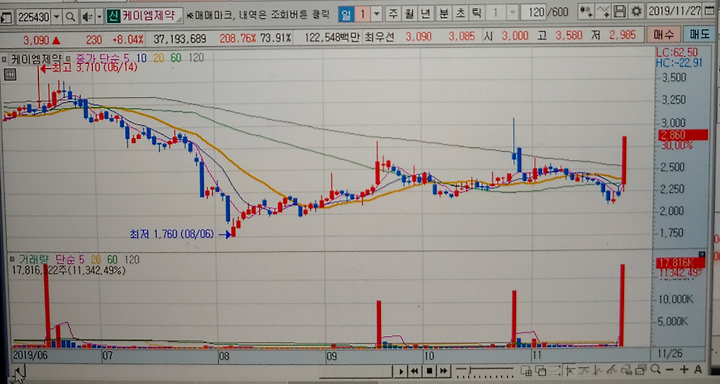Click the plus zoom-in icon
Viewport: 720px width, 384px height.
point(684,369)
